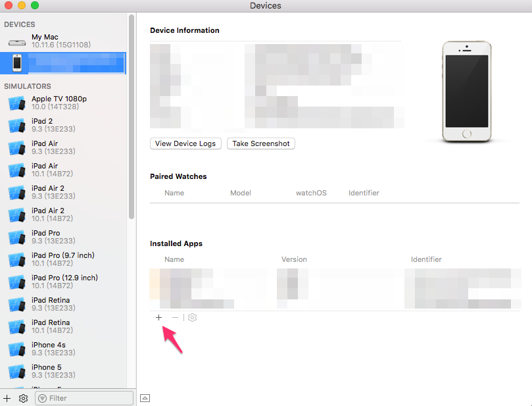532x406 pixels.
Task: Click the panel toggle icon beside the Filter field
Action: point(144,398)
